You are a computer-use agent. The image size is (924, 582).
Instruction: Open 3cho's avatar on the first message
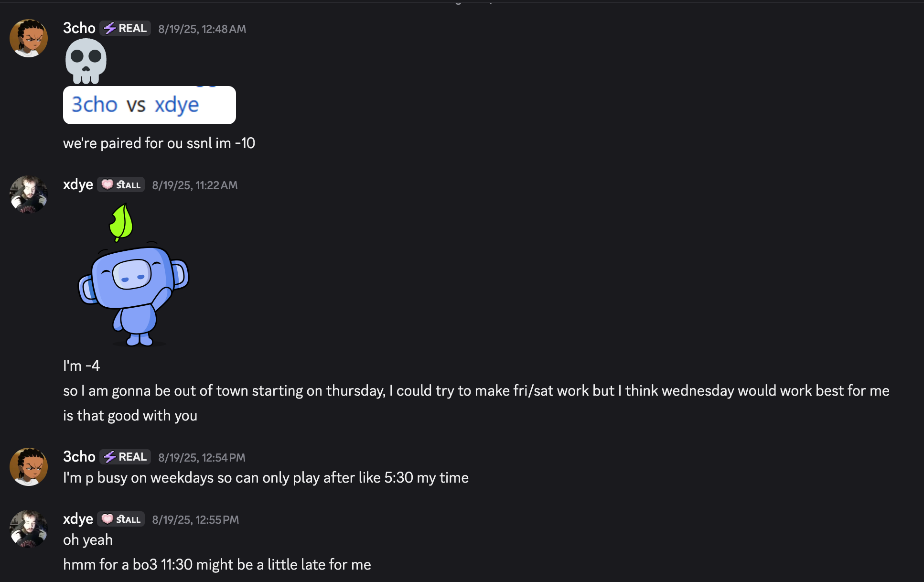[x=29, y=38]
